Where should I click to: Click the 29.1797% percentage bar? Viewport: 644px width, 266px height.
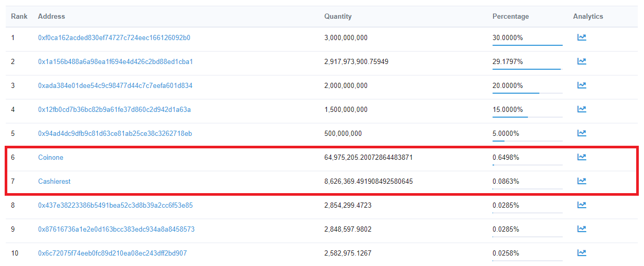(527, 69)
